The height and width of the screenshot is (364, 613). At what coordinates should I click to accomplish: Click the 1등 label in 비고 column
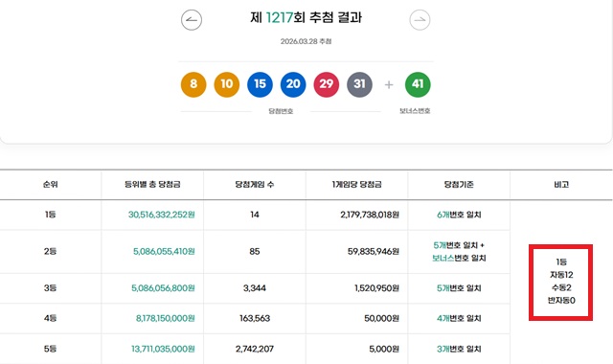tap(561, 262)
